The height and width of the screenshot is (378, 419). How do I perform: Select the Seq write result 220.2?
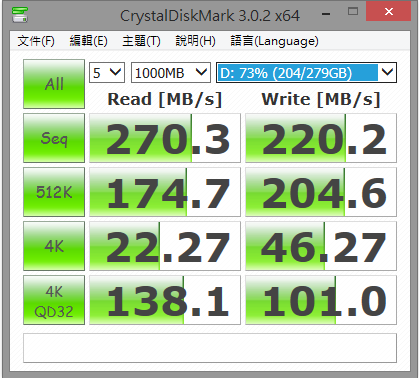pyautogui.click(x=321, y=138)
